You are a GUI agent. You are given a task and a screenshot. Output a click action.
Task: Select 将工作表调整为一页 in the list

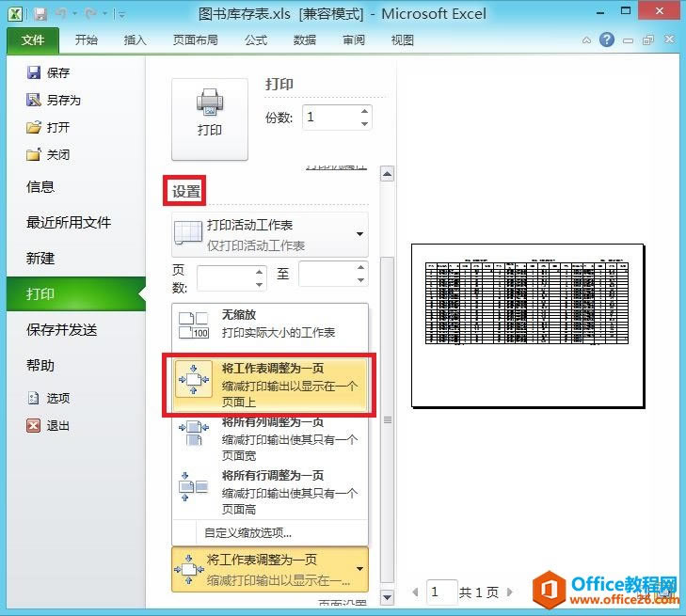click(x=270, y=385)
